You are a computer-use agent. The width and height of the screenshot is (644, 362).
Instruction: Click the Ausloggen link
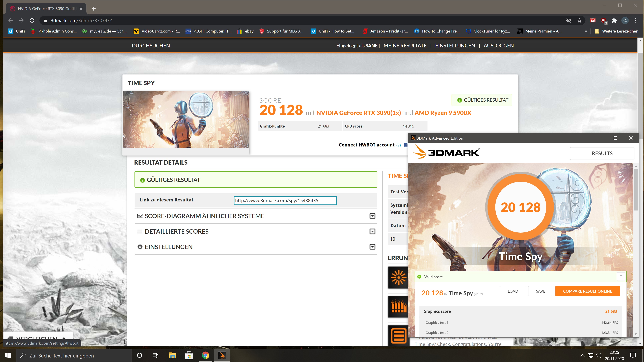click(x=498, y=46)
